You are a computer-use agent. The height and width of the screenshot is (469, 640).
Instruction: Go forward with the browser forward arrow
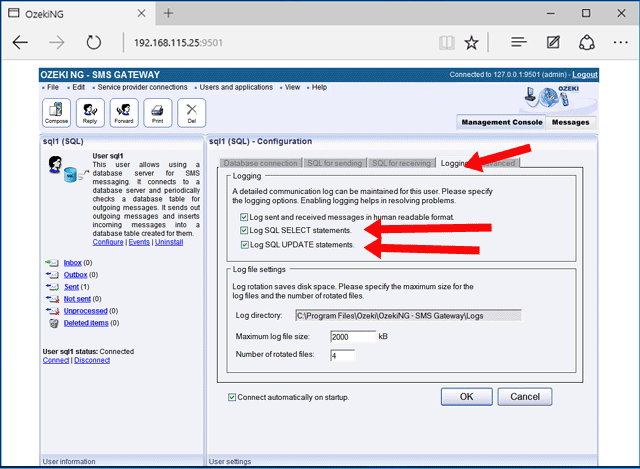(56, 42)
